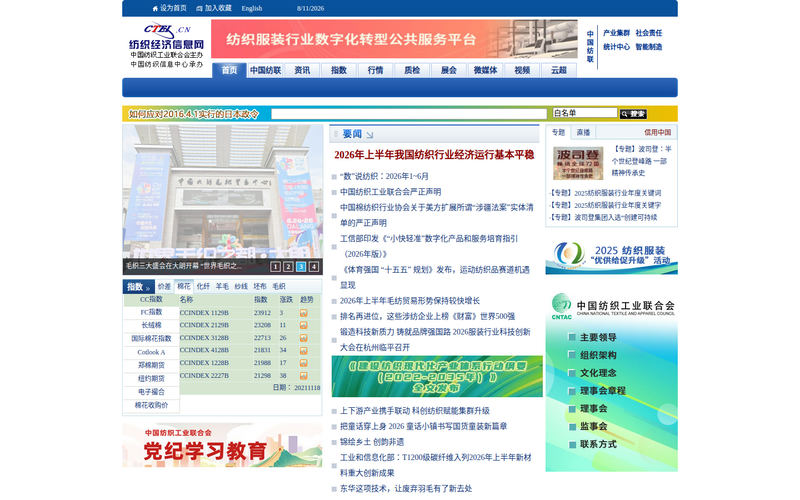Open the 资讯 navigation tab

click(x=302, y=70)
